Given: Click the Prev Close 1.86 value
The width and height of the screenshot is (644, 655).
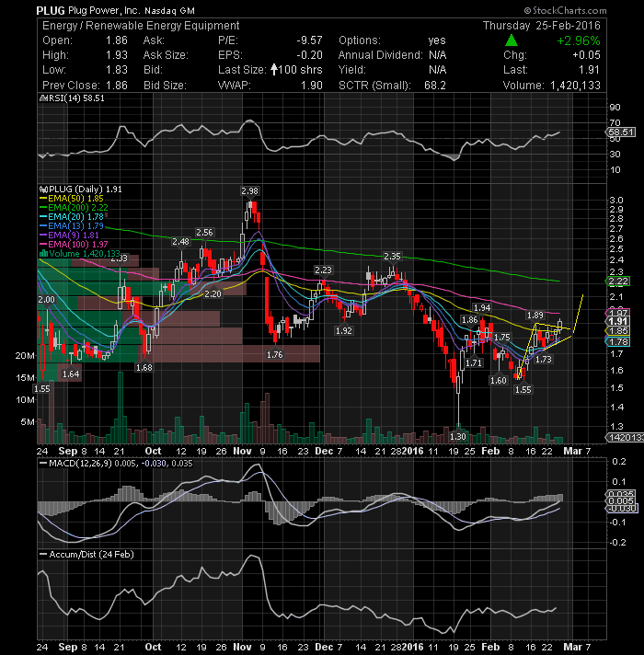Looking at the screenshot, I should 117,86.
